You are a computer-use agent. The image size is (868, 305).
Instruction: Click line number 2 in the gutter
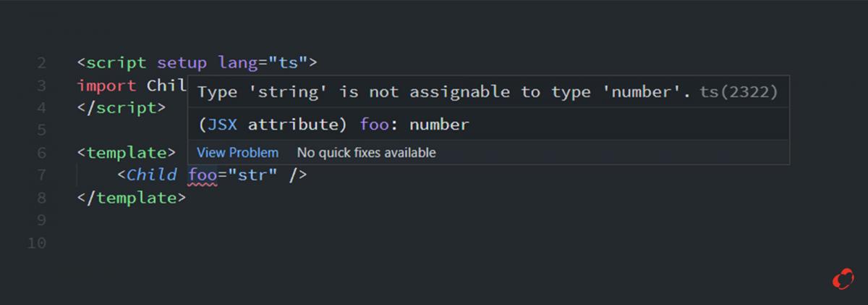(41, 63)
